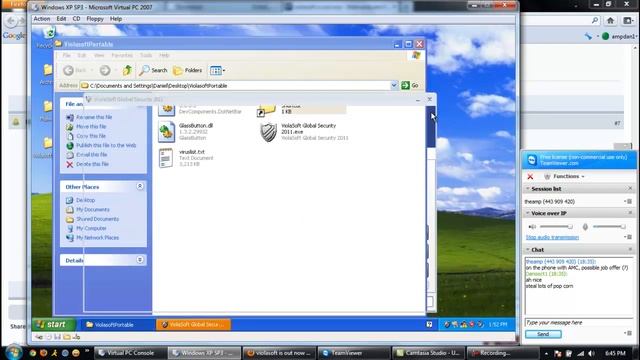640x360 pixels.
Task: Open Camtasia Studio from Windows taskbar
Action: click(428, 353)
